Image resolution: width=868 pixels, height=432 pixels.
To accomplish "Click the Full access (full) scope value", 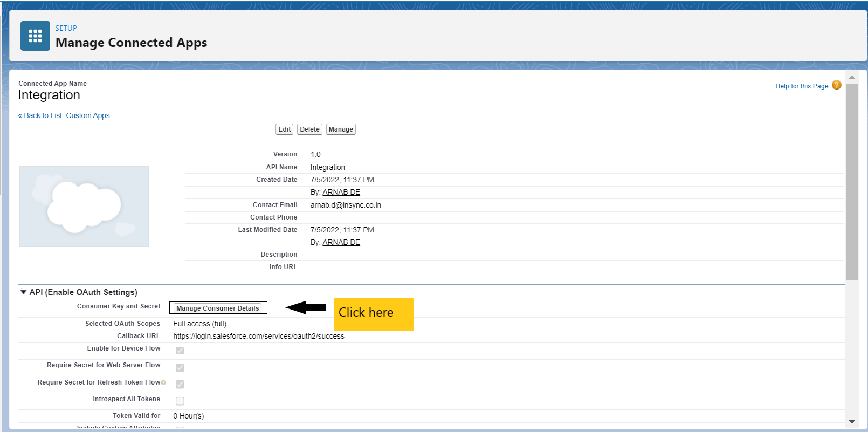I will pyautogui.click(x=200, y=324).
